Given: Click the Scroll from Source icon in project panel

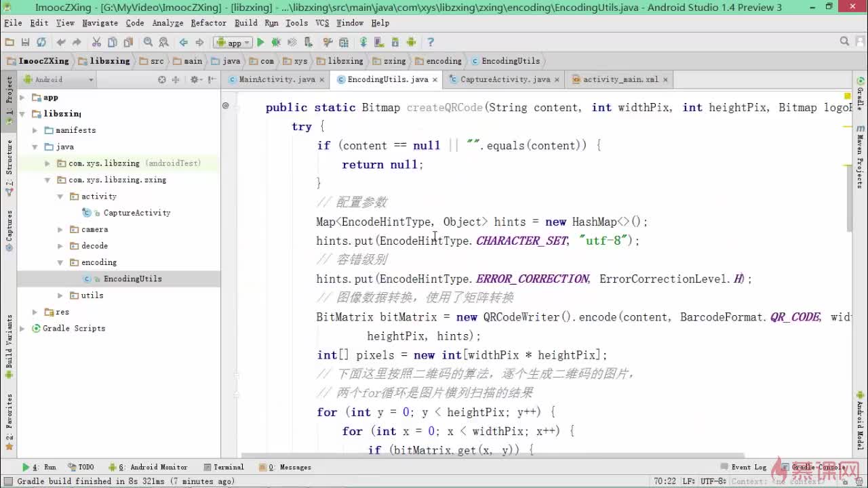Looking at the screenshot, I should tap(162, 79).
